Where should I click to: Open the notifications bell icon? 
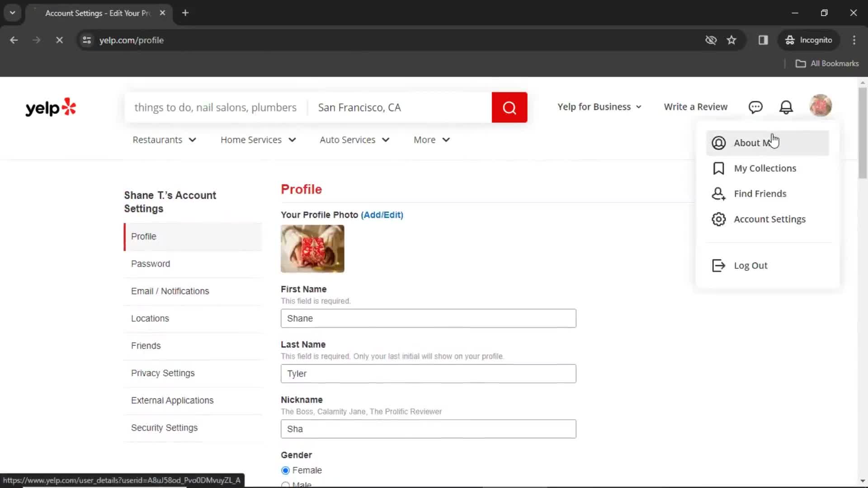coord(786,107)
